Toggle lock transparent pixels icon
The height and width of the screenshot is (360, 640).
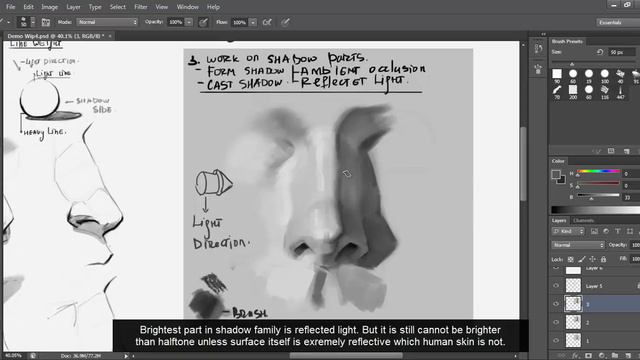(x=571, y=259)
